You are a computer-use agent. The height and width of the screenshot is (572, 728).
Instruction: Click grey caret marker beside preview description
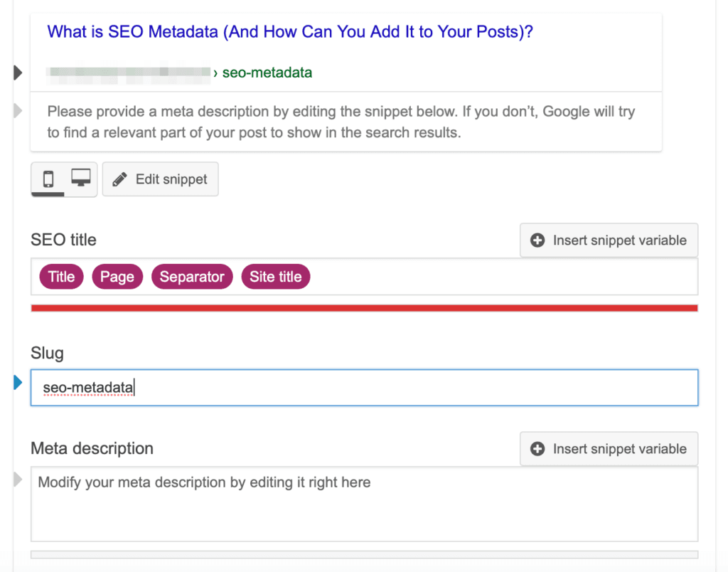pos(18,111)
